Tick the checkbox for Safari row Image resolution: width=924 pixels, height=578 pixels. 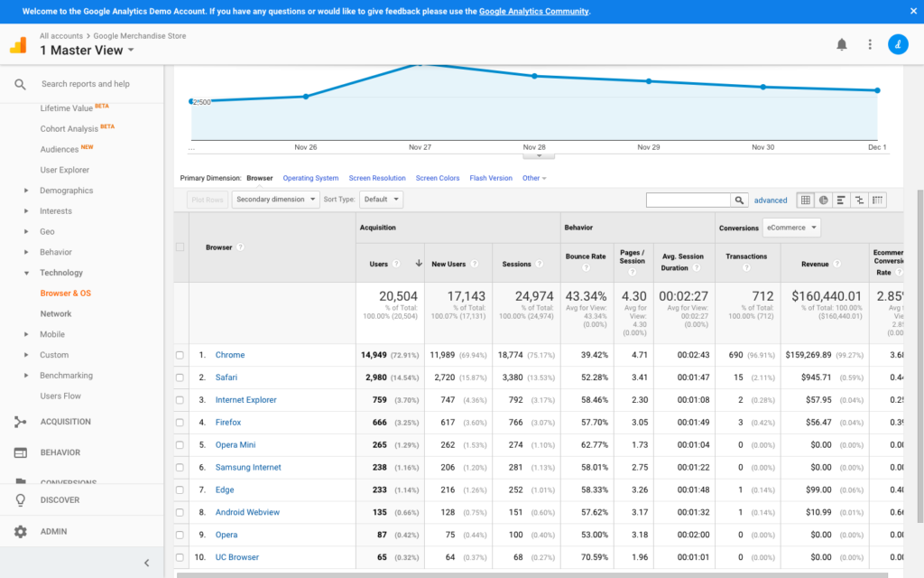pyautogui.click(x=180, y=378)
